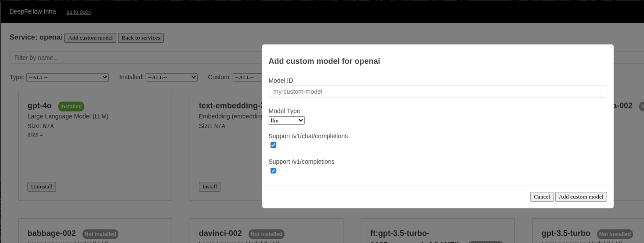Screen dimensions: 644x243
Task: Click Not installed badge on babbage-002
Action: pyautogui.click(x=100, y=234)
